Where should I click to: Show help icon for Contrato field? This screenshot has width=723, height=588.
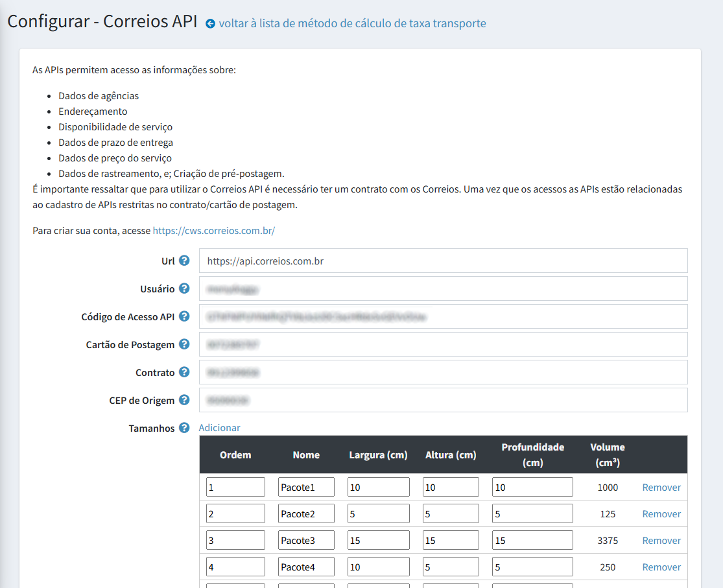[x=184, y=372]
